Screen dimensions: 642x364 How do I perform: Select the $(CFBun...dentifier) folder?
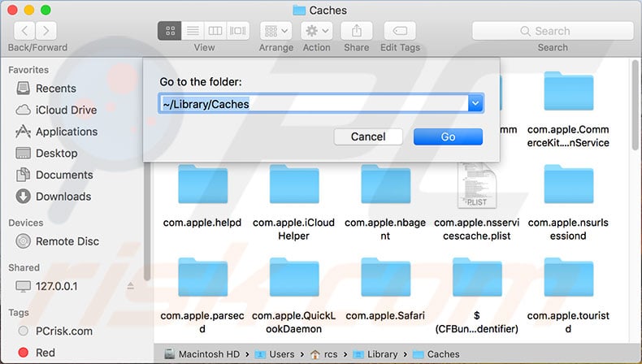(x=476, y=296)
